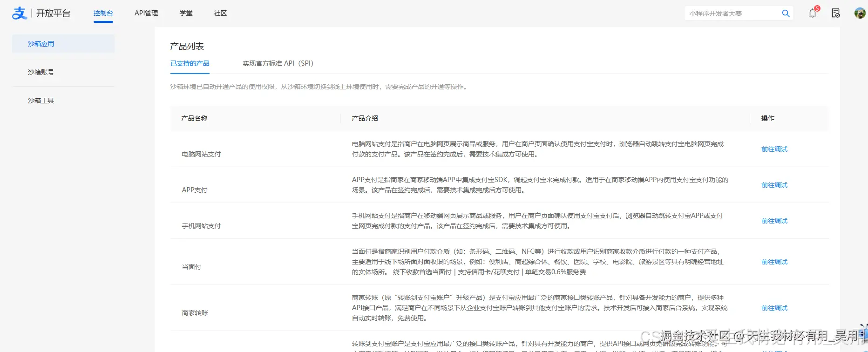The image size is (868, 352).
Task: Open the API管理 menu
Action: [146, 13]
